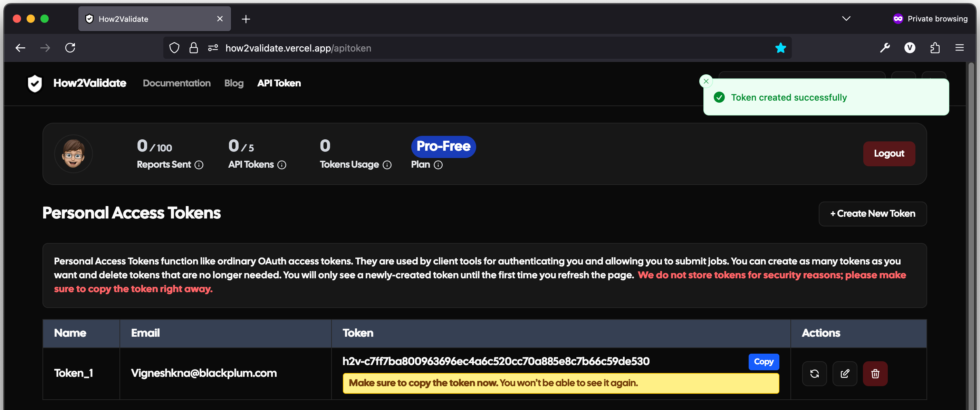Copy the newly created token
980x410 pixels.
(763, 362)
